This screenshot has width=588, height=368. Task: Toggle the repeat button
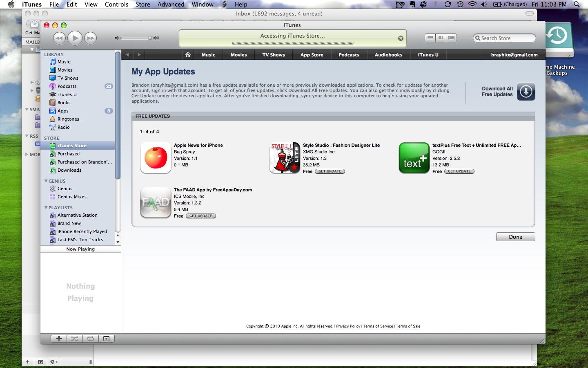click(x=91, y=339)
